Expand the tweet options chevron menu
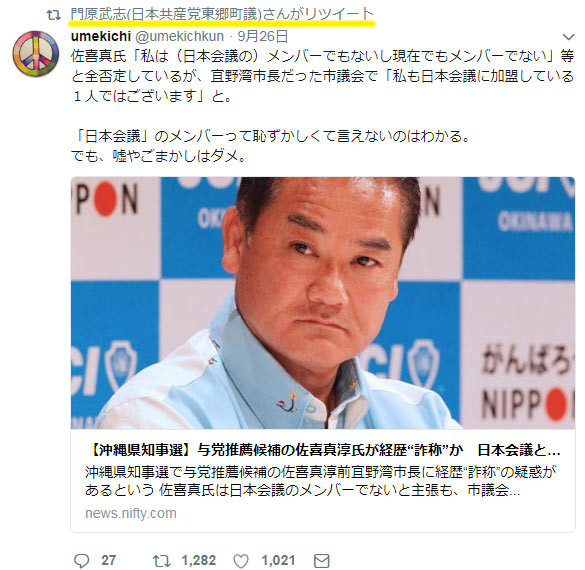The height and width of the screenshot is (570, 585). (x=568, y=37)
